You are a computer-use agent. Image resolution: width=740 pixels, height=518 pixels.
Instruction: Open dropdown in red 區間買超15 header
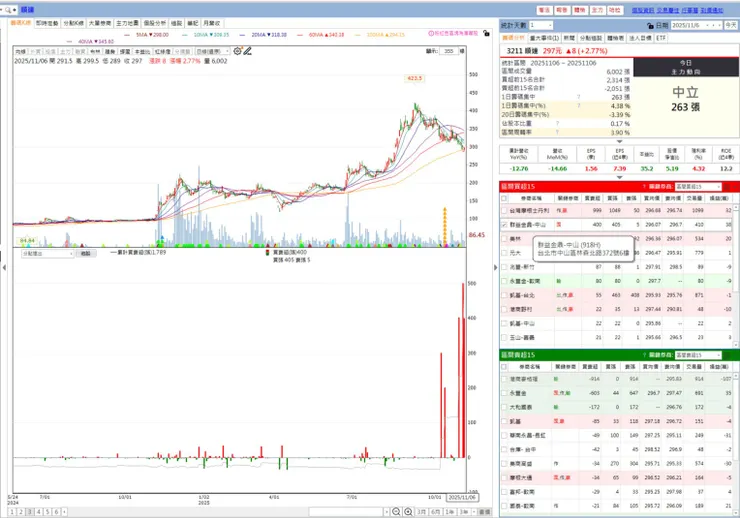[718, 187]
